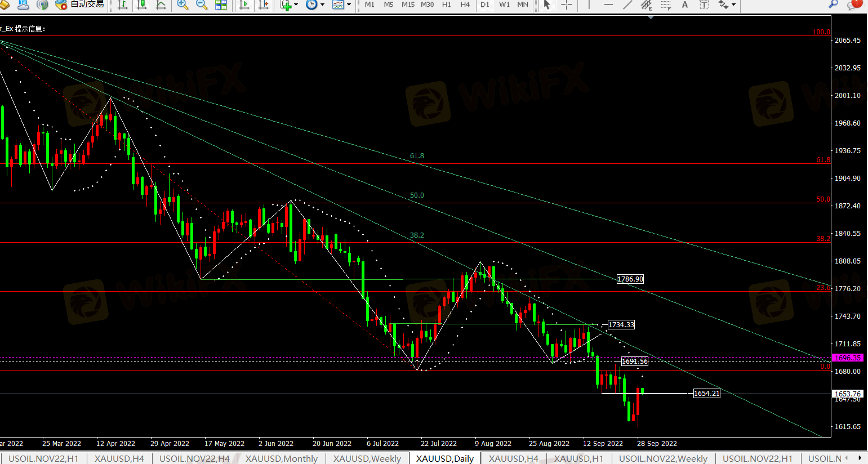Open the search magnifier icon
This screenshot has width=868, height=464.
pos(833,4)
